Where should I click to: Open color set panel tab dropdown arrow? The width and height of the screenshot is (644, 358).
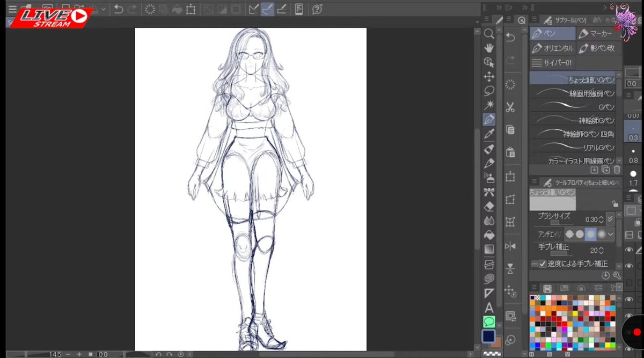619,288
